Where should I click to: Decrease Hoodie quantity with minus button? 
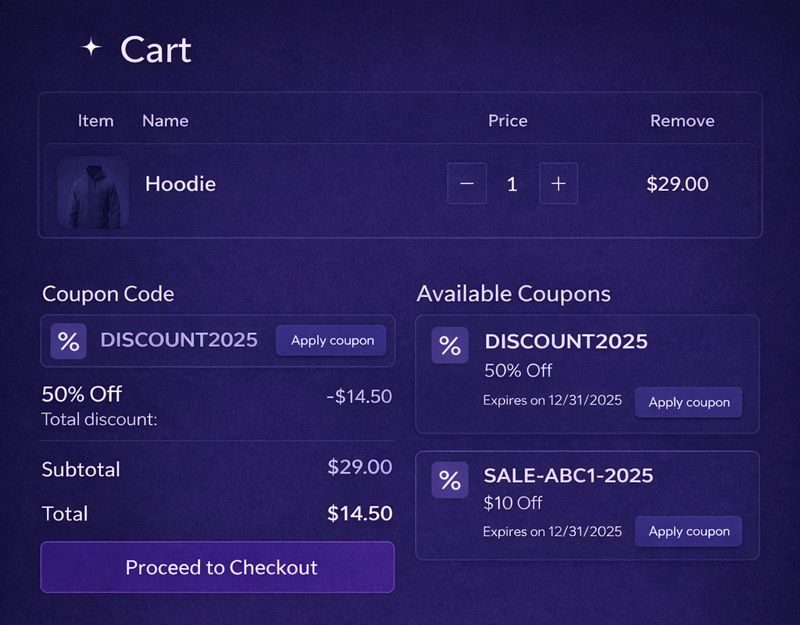[x=467, y=184]
